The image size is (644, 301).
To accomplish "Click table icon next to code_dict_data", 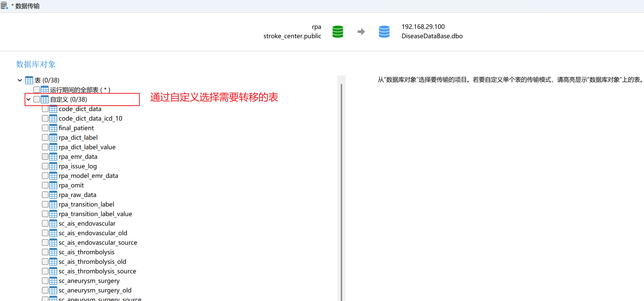I will click(53, 109).
